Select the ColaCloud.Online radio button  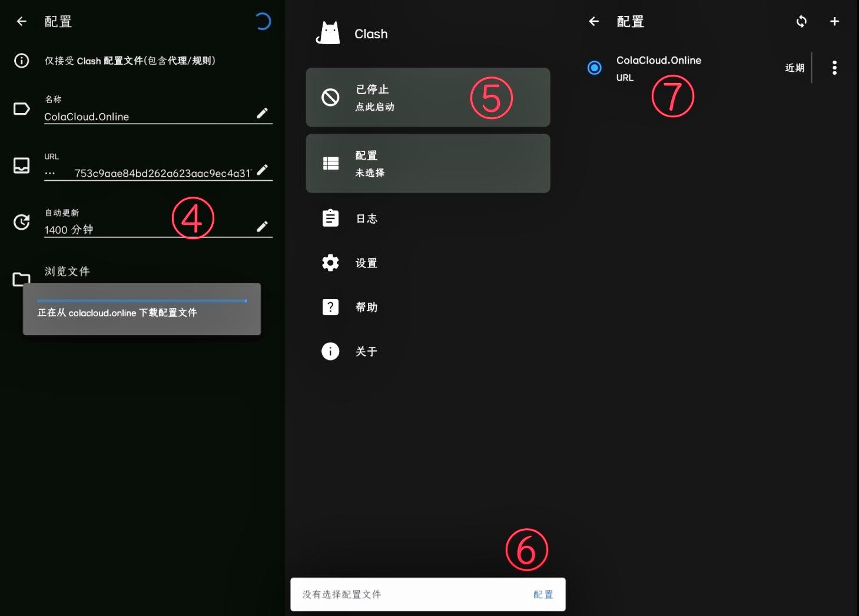pos(595,68)
